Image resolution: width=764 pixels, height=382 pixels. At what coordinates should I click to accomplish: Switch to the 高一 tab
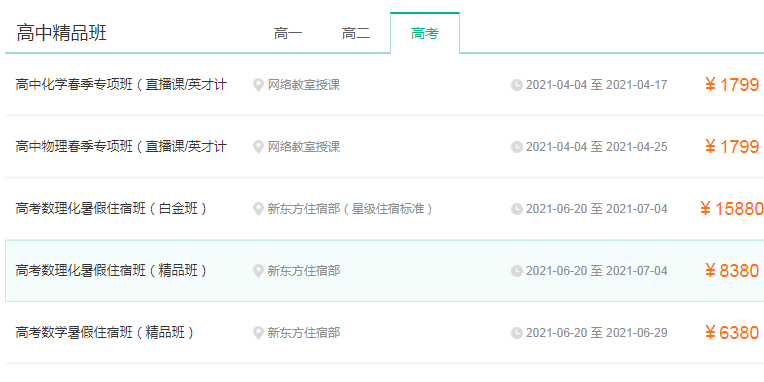[x=287, y=34]
